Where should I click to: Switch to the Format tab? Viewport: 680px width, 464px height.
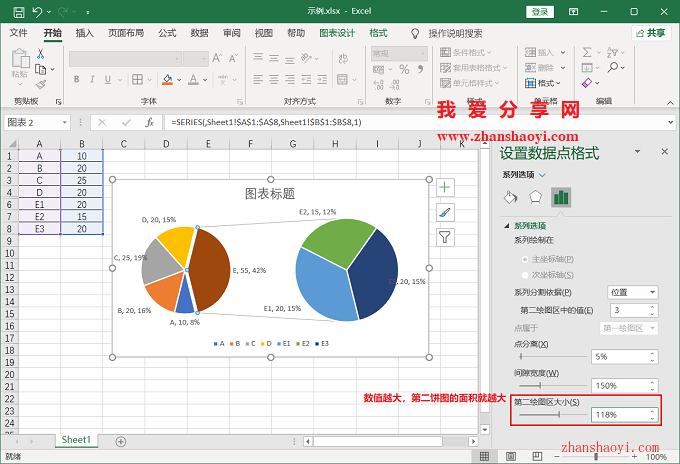pyautogui.click(x=378, y=33)
